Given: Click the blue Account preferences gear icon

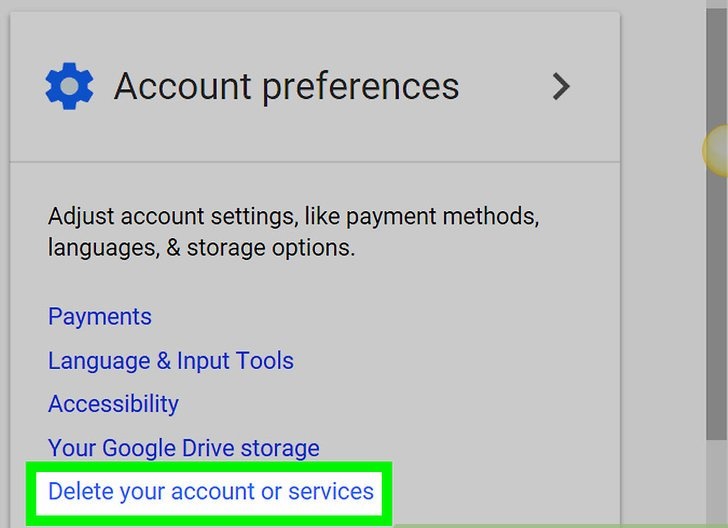Looking at the screenshot, I should point(70,86).
